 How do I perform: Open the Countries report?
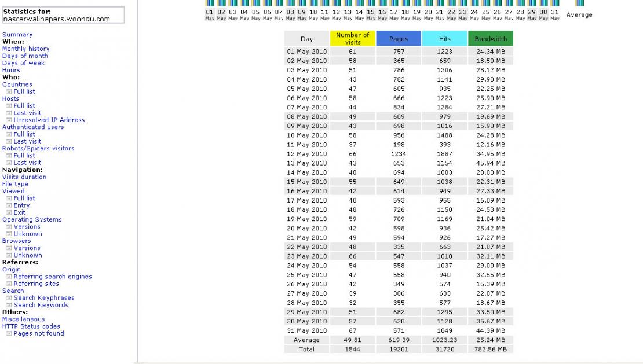point(17,84)
